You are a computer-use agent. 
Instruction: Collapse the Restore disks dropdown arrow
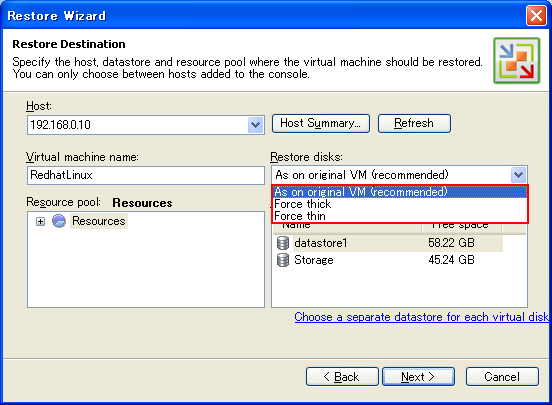pos(518,175)
